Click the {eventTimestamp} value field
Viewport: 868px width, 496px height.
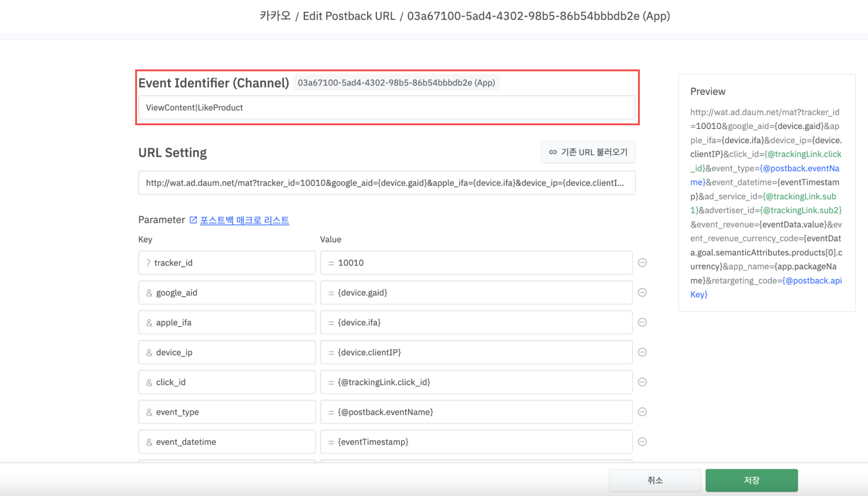(476, 441)
